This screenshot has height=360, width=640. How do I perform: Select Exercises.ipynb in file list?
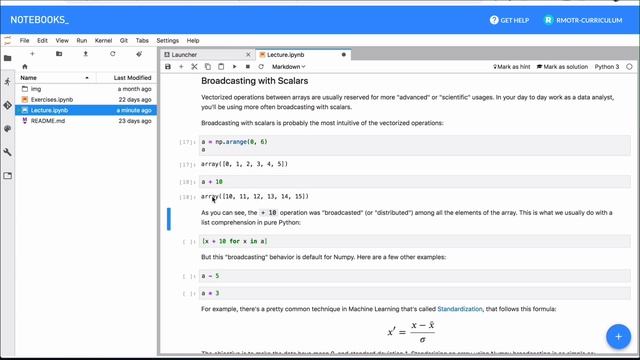click(86, 100)
